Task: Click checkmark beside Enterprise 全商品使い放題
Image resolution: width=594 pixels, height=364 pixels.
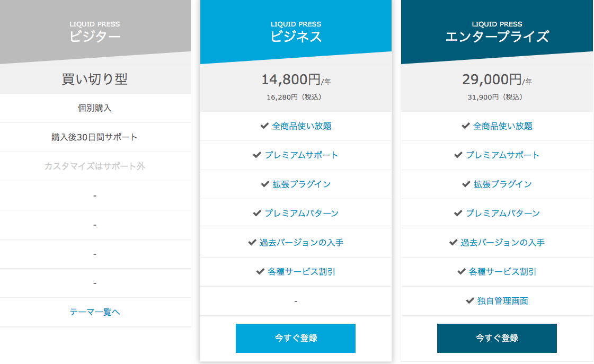Action: click(x=466, y=126)
